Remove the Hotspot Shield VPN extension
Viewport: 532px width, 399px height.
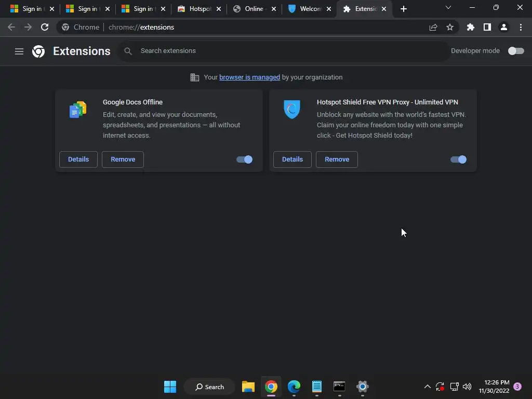[x=337, y=159]
